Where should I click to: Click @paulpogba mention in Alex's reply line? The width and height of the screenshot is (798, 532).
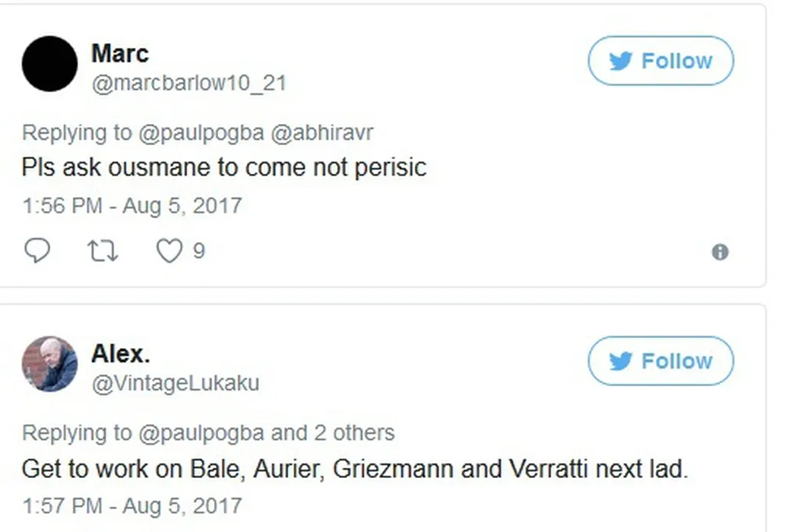[201, 432]
